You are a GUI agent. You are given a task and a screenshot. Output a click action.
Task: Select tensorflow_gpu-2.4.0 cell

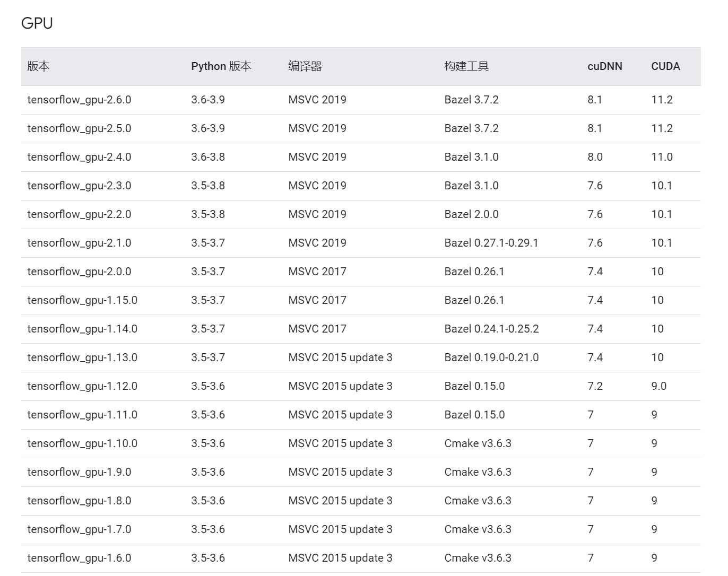[x=79, y=157]
